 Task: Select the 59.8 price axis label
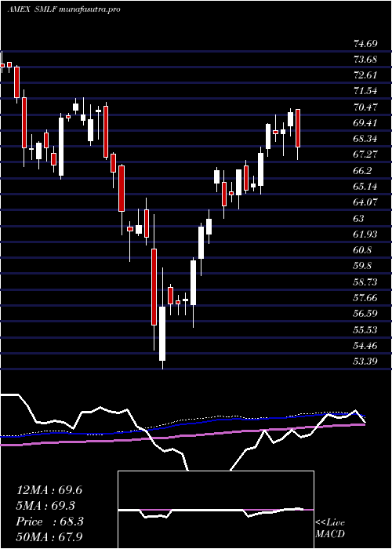(363, 266)
